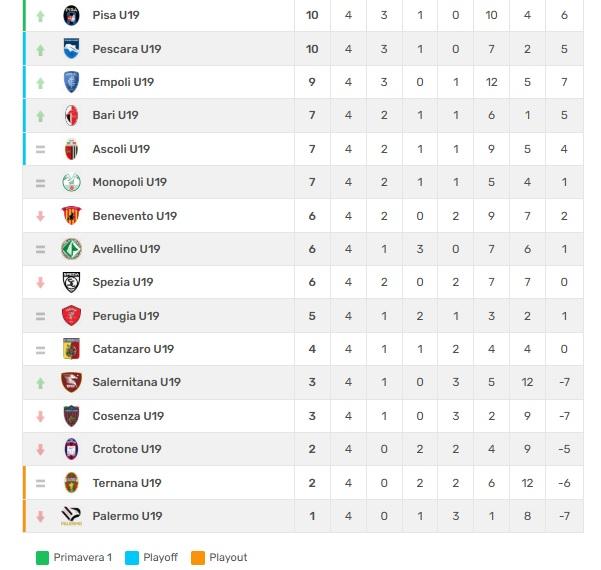601x570 pixels.
Task: Click the blue Playoff legend swatch
Action: [131, 557]
